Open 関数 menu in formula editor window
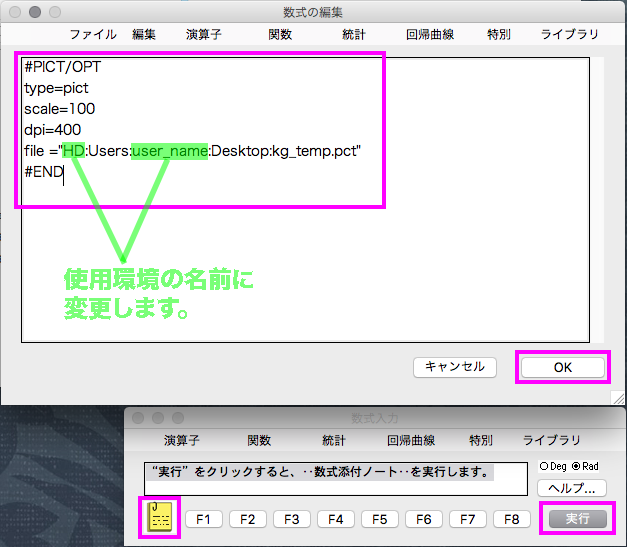 280,34
